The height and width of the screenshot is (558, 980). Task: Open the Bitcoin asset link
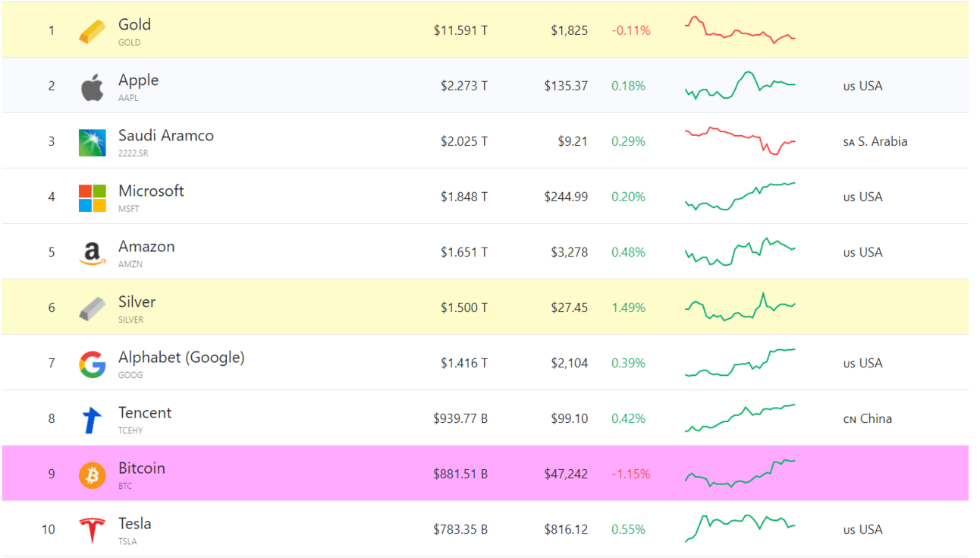pos(141,468)
